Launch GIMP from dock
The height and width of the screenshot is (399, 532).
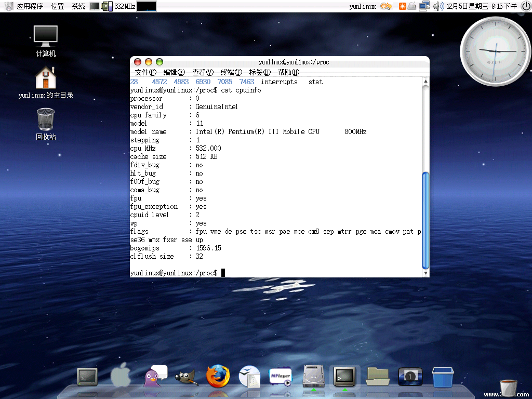coord(187,377)
